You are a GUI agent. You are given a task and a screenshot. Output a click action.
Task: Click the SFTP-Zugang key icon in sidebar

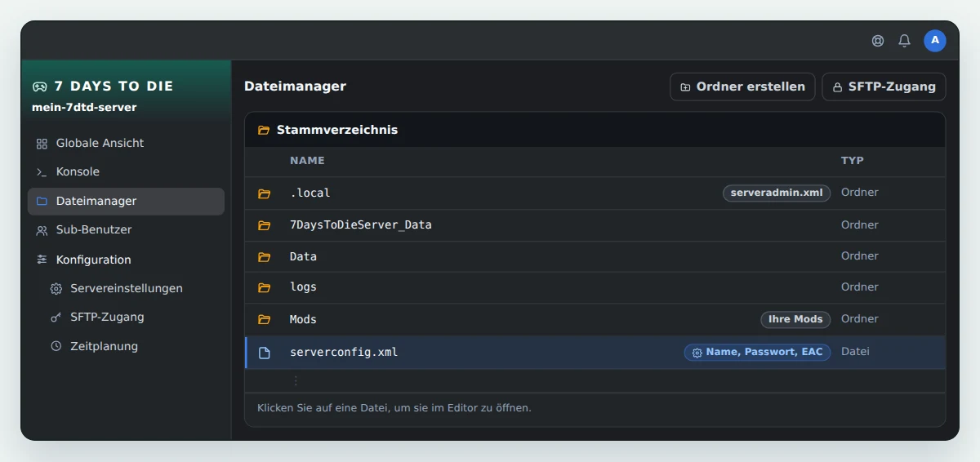click(56, 318)
